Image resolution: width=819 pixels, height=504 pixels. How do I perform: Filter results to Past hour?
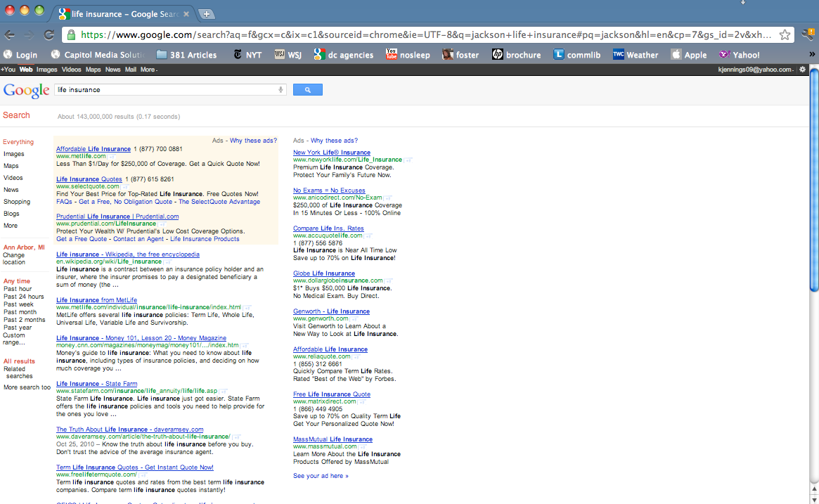tap(18, 289)
